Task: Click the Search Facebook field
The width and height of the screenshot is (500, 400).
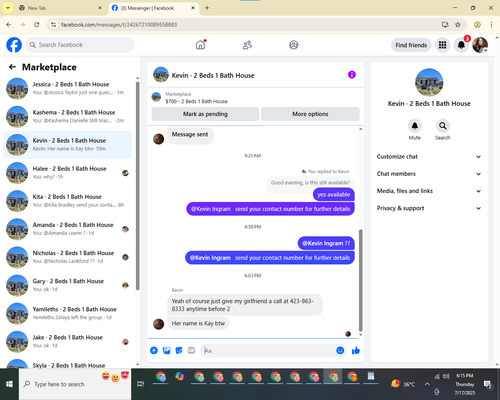Action: pos(80,45)
